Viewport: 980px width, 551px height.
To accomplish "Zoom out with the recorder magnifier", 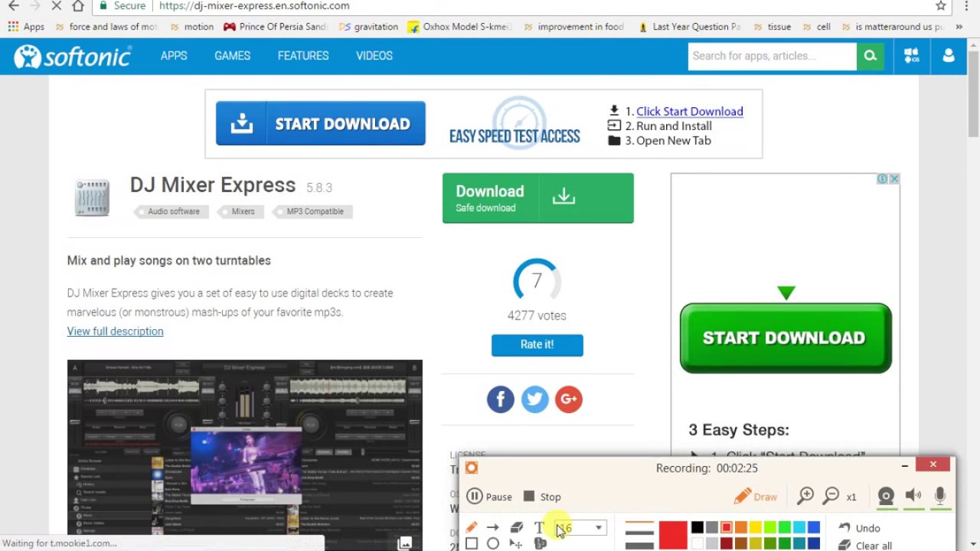I will click(831, 497).
